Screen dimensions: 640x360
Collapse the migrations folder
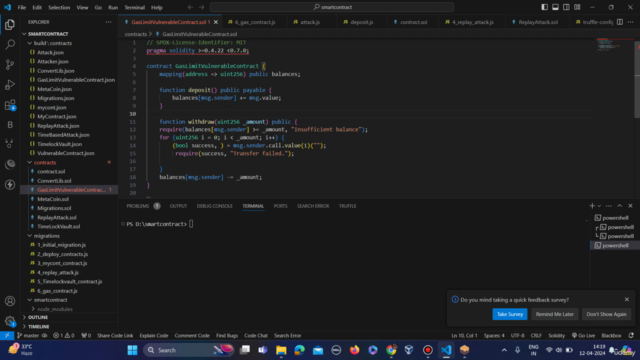pos(47,236)
